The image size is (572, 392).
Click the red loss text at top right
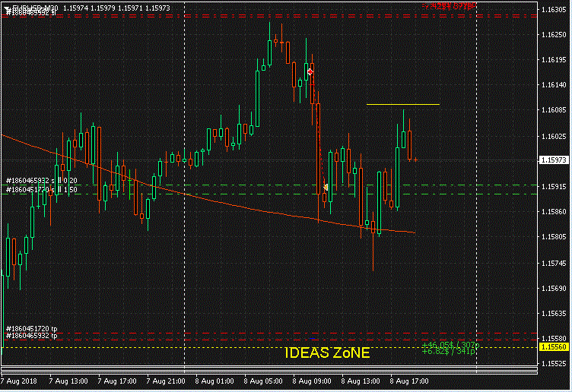point(450,5)
